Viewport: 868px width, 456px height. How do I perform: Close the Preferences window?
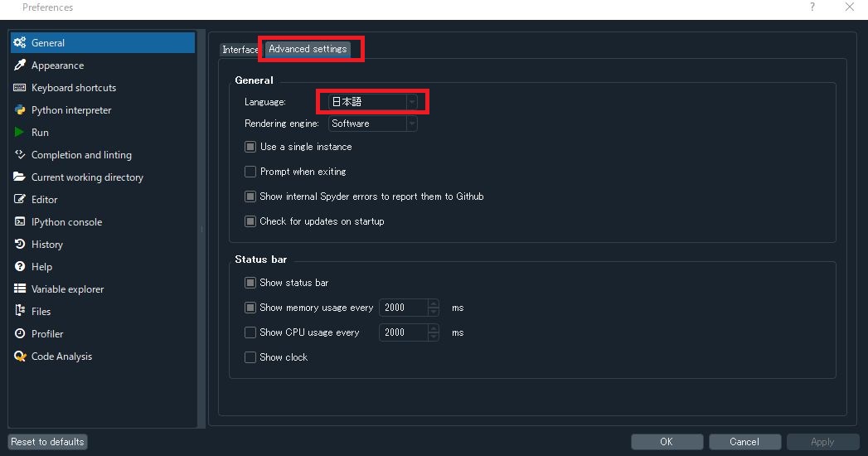pyautogui.click(x=850, y=7)
